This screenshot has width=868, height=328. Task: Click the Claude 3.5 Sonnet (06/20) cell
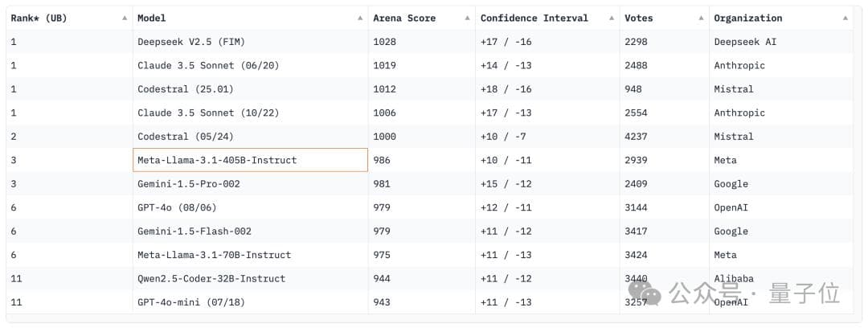pos(208,65)
